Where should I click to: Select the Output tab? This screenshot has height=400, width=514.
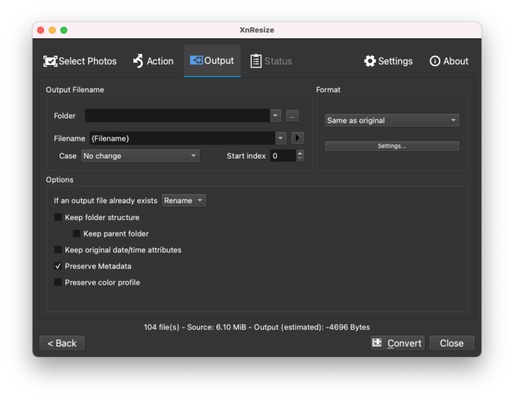coord(212,61)
